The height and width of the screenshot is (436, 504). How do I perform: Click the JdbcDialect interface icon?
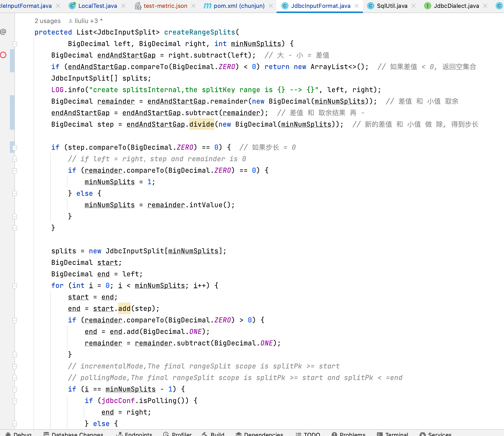click(x=427, y=6)
